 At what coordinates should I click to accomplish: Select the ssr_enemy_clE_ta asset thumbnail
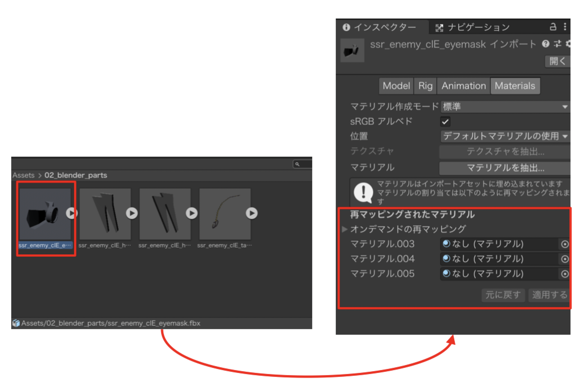point(225,213)
